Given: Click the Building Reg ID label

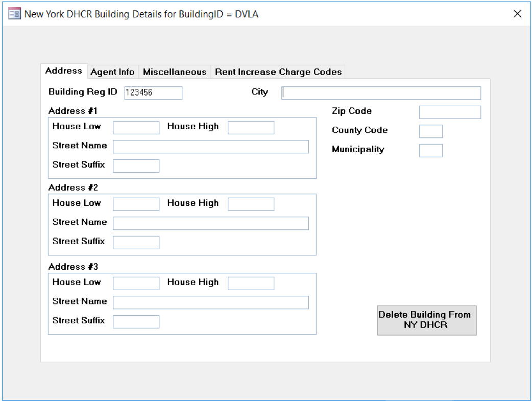Looking at the screenshot, I should coord(83,92).
